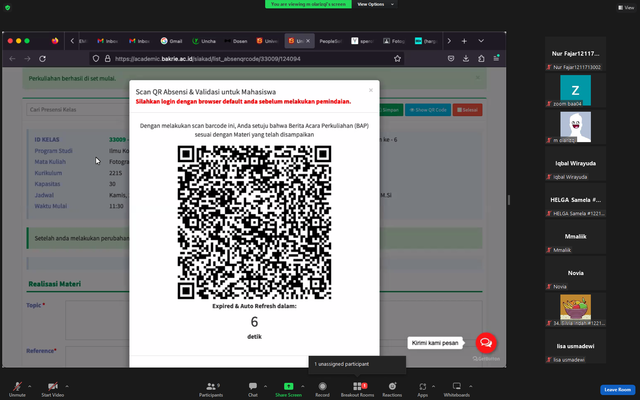Screen dimensions: 640x400
Task: Click the Cari Presensi Kelas search field
Action: tap(78, 109)
